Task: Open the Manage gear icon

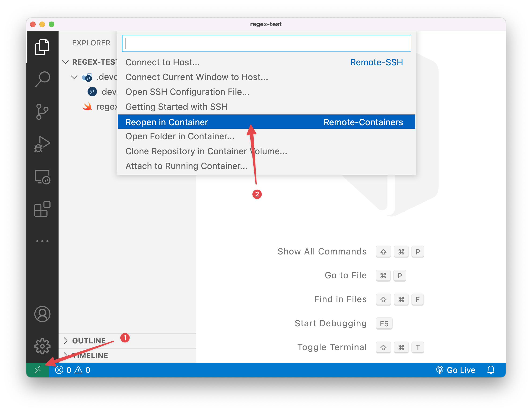Action: click(42, 346)
